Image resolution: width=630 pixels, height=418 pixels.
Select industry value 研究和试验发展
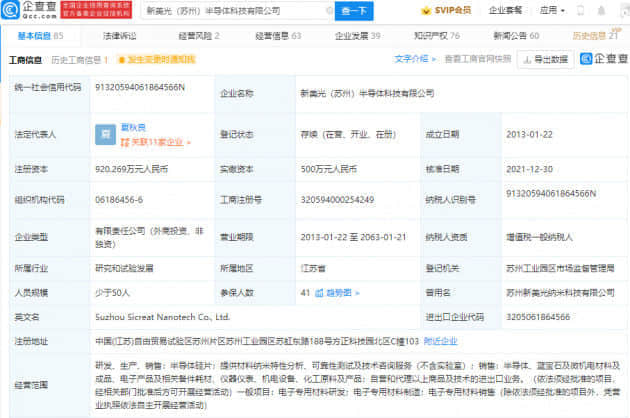tap(124, 268)
